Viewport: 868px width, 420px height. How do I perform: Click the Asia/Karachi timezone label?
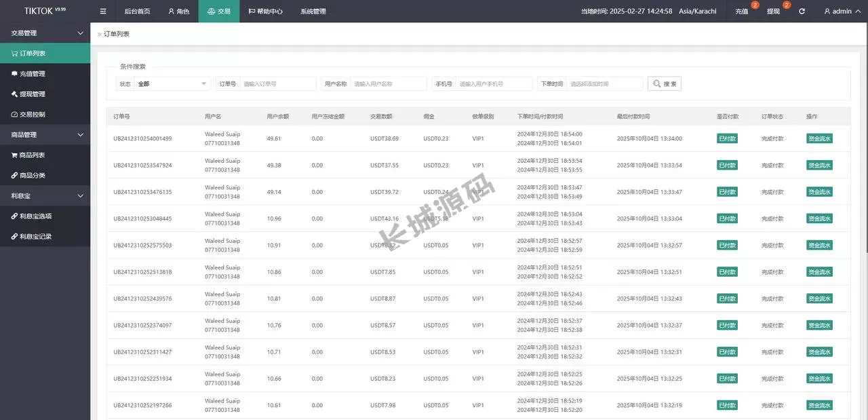pos(697,12)
